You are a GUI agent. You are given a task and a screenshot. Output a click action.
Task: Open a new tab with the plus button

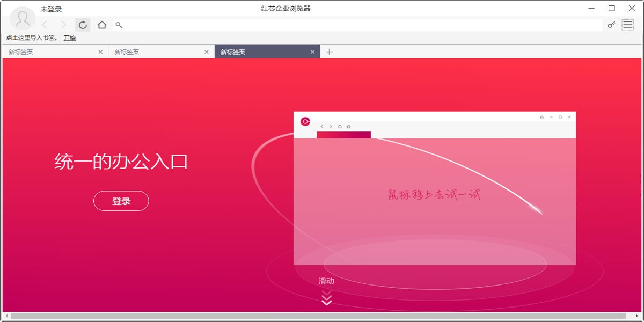coord(329,52)
